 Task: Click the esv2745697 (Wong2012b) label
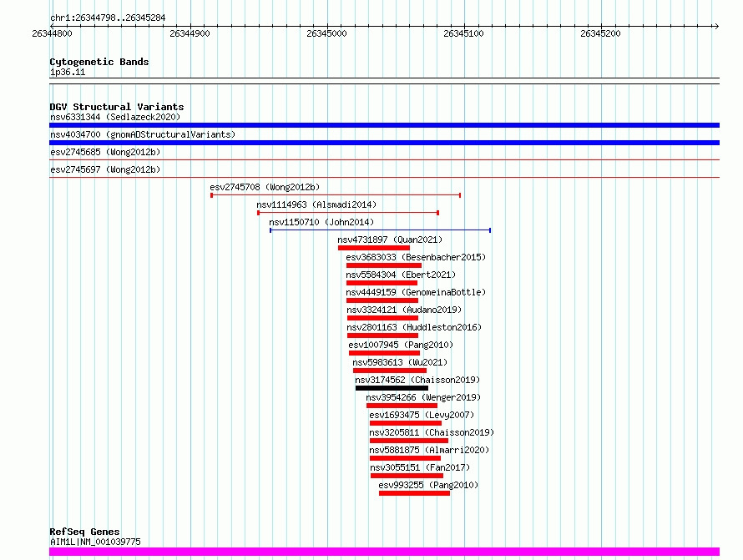coord(105,169)
